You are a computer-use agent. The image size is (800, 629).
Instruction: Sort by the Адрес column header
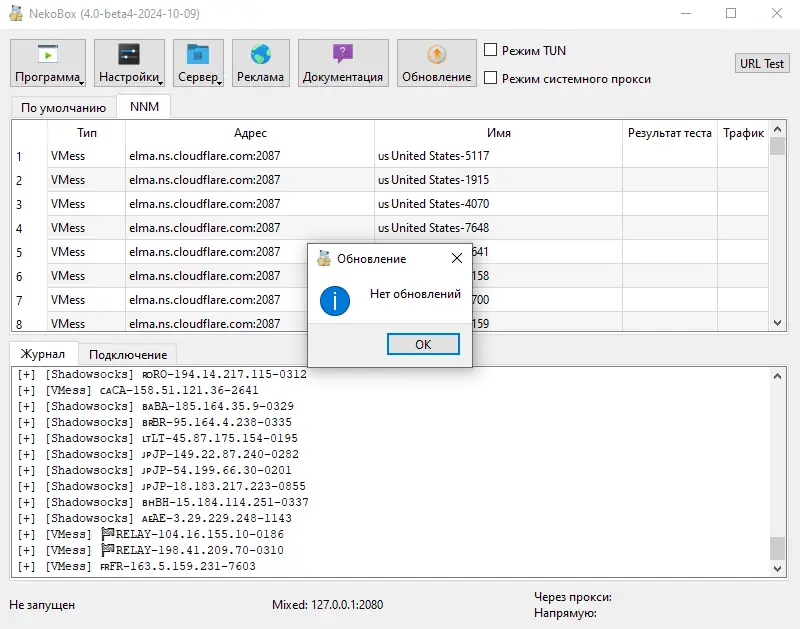point(250,133)
